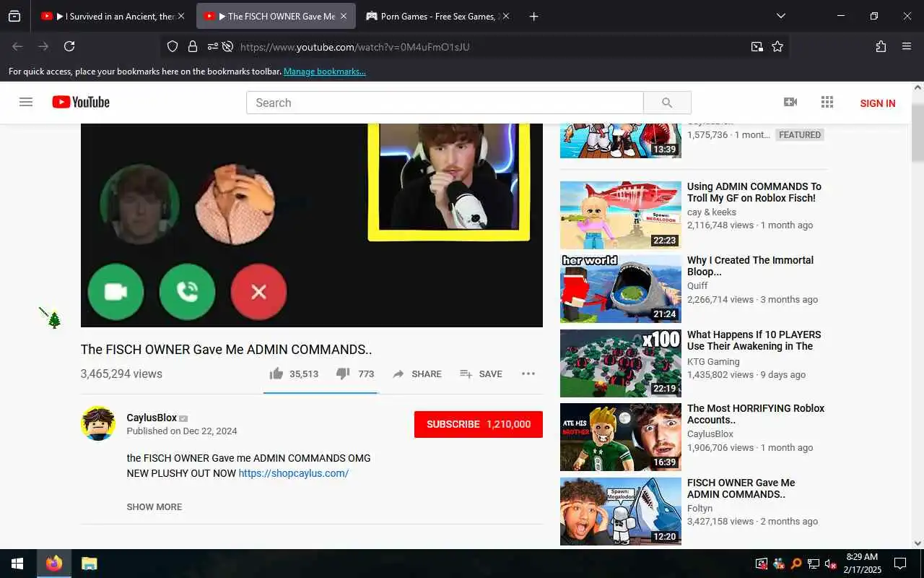Image resolution: width=924 pixels, height=578 pixels.
Task: Open the picture-in-picture address bar icon
Action: 757,46
